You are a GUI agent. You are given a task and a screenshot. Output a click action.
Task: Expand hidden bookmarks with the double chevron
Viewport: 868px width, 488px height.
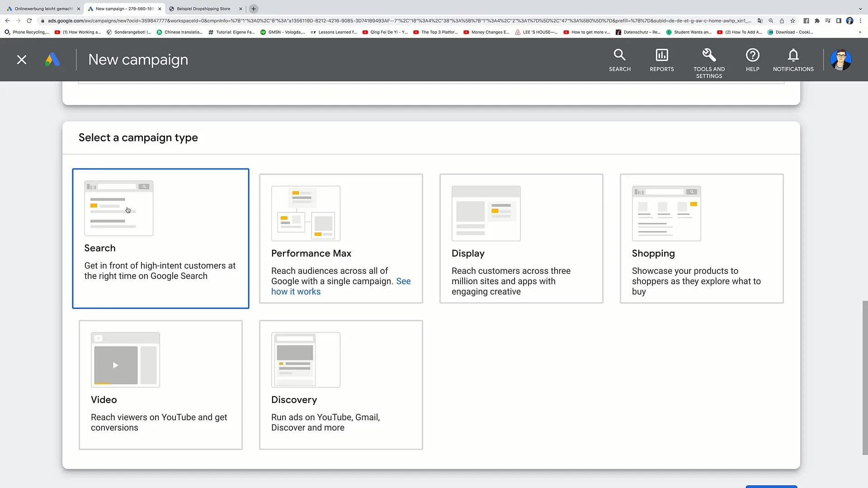(860, 32)
